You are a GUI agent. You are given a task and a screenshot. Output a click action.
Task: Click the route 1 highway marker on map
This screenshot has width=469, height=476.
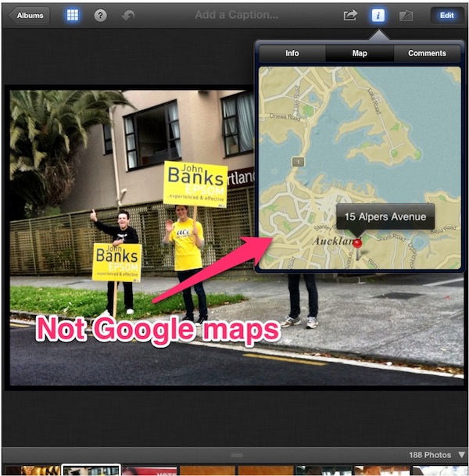point(298,162)
